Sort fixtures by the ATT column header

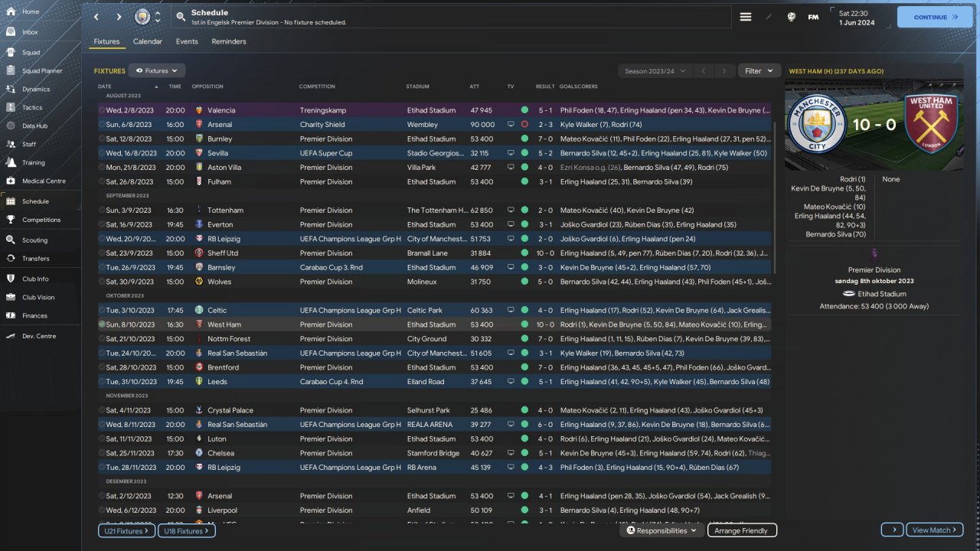pyautogui.click(x=475, y=86)
